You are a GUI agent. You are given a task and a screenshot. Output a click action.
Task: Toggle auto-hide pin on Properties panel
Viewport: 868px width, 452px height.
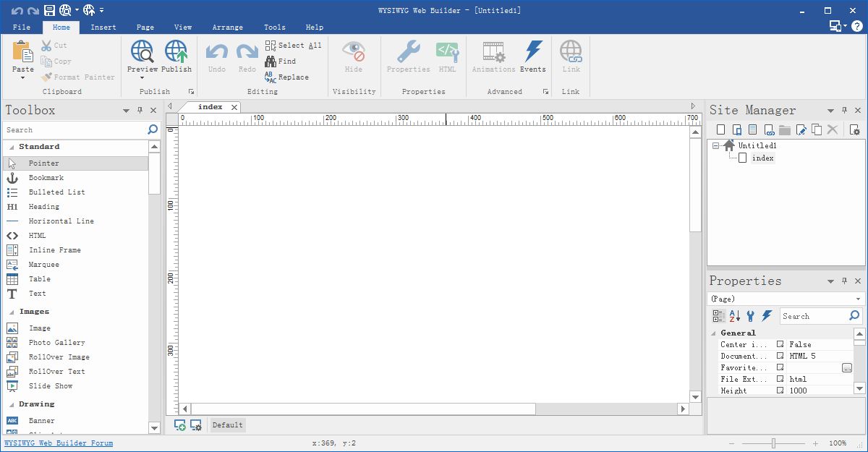tap(844, 281)
